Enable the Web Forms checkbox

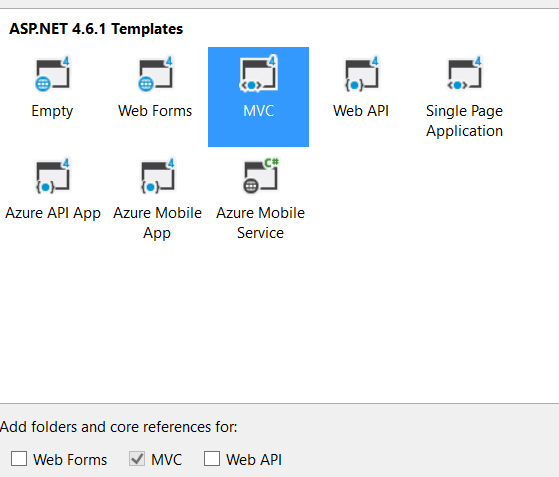click(19, 458)
